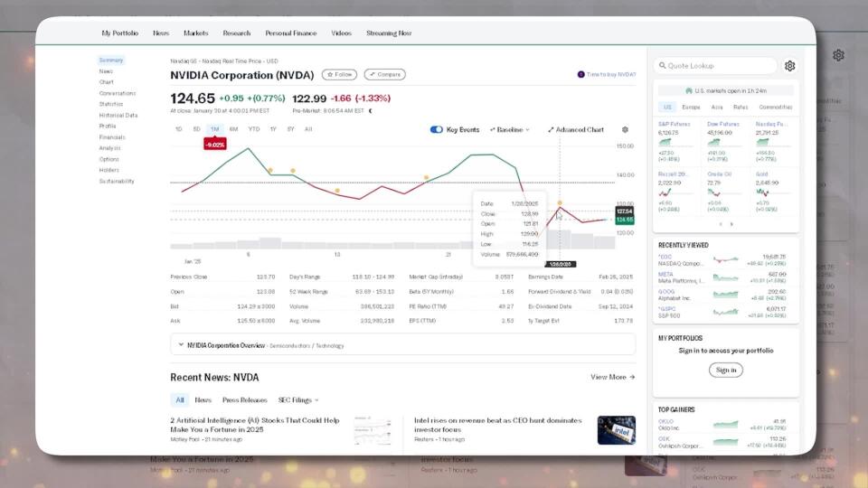Click the Intel article thumbnail image
This screenshot has height=488, width=868.
[x=616, y=430]
